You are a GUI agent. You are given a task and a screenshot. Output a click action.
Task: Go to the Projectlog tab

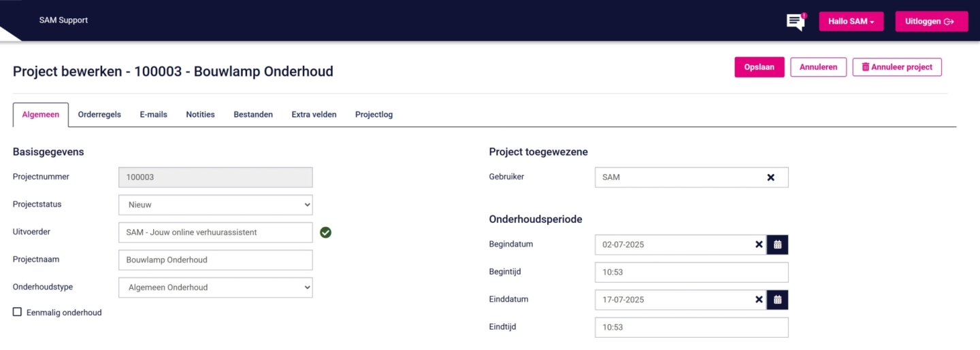374,115
